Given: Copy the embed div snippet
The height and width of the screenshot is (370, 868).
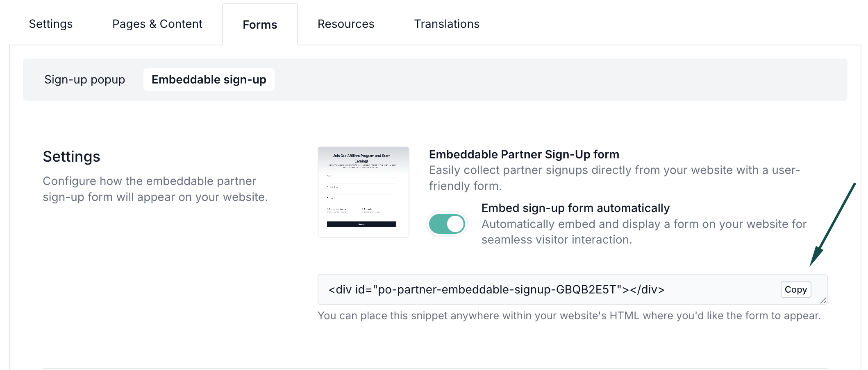Looking at the screenshot, I should click(x=795, y=289).
